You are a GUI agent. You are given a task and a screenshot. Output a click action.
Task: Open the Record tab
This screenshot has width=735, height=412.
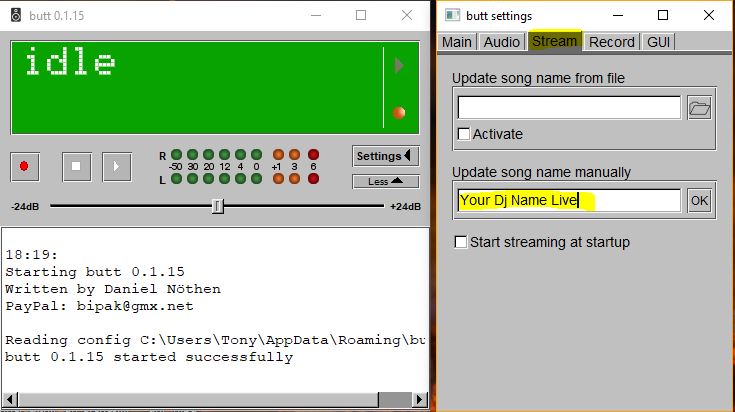coord(612,42)
